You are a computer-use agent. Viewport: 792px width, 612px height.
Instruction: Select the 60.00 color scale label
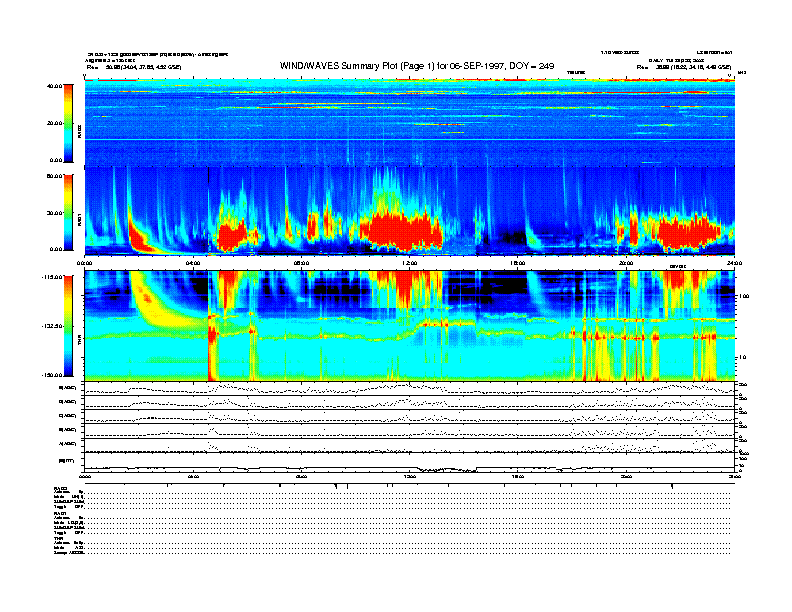tap(54, 176)
